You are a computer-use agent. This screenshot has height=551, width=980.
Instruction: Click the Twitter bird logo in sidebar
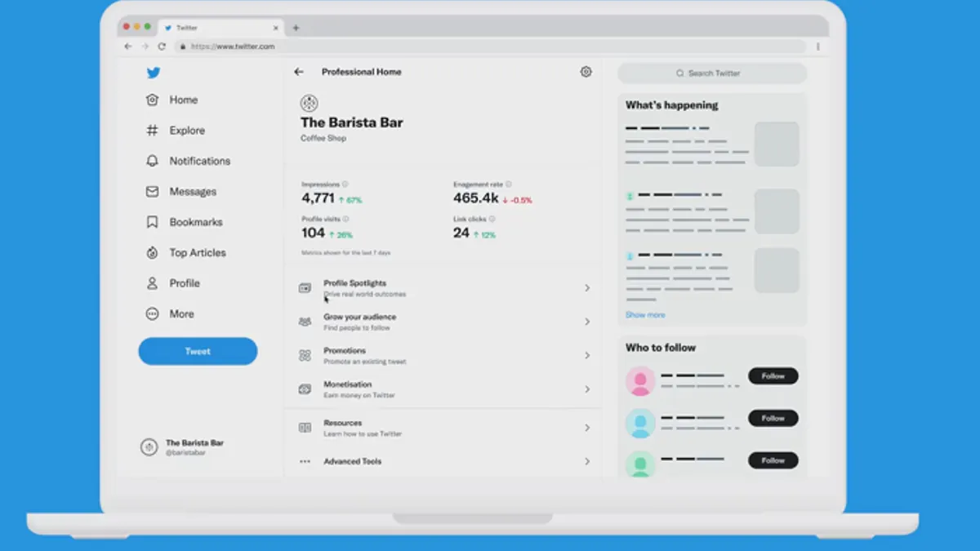coord(153,73)
